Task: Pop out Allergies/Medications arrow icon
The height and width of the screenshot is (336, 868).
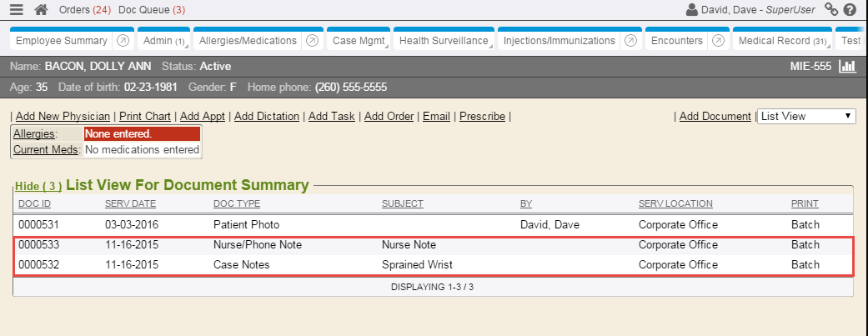Action: click(312, 40)
